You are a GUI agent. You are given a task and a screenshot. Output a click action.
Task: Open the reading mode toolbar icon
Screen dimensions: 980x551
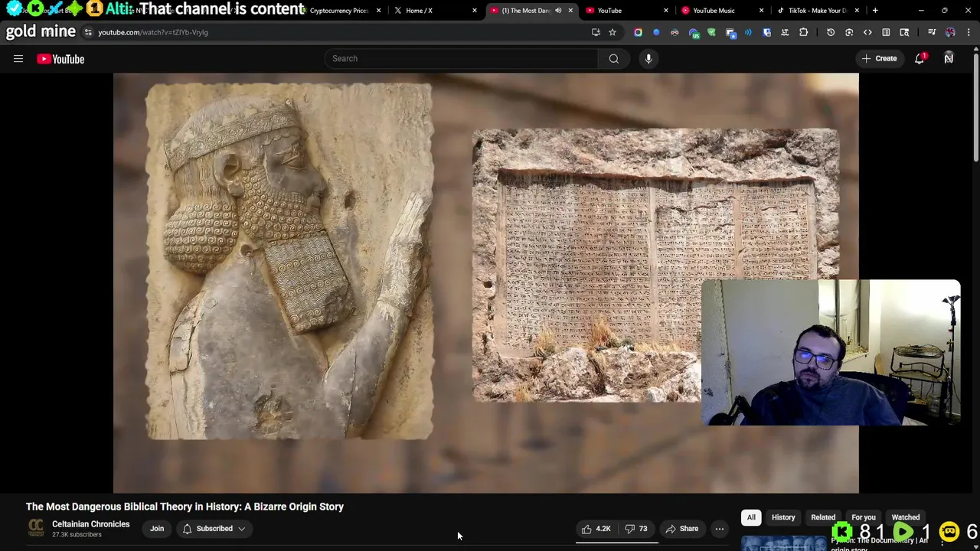[886, 32]
